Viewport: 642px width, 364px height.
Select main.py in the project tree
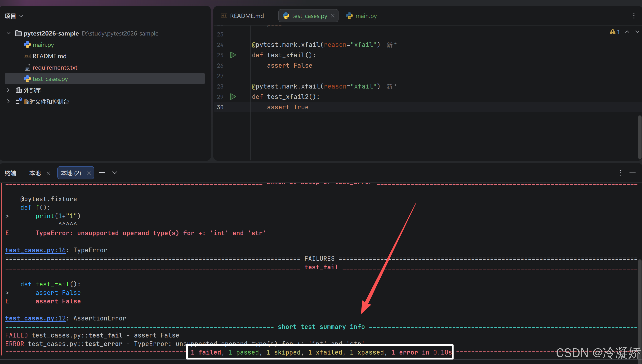(x=43, y=45)
